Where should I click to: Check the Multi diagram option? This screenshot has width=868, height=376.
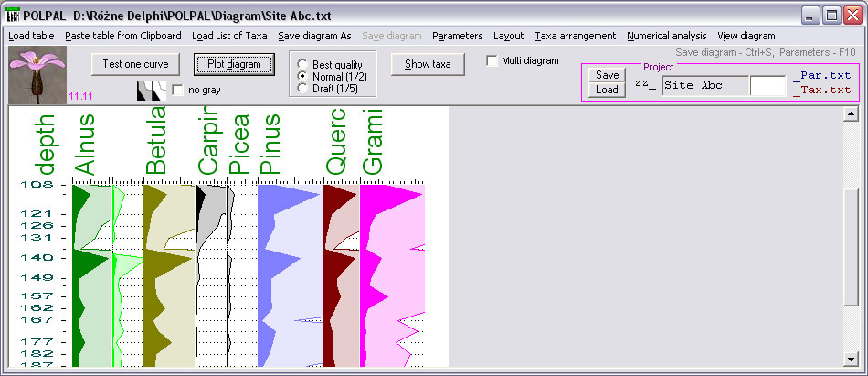(x=492, y=61)
